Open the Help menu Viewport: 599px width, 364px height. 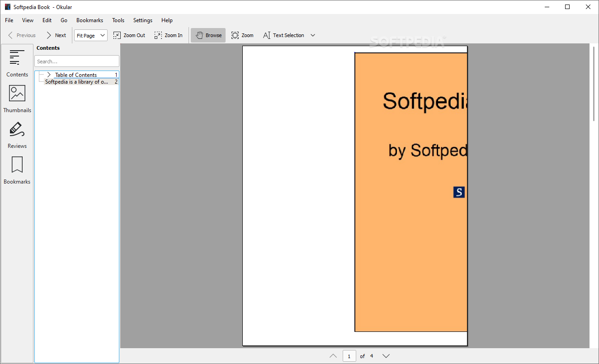click(167, 20)
